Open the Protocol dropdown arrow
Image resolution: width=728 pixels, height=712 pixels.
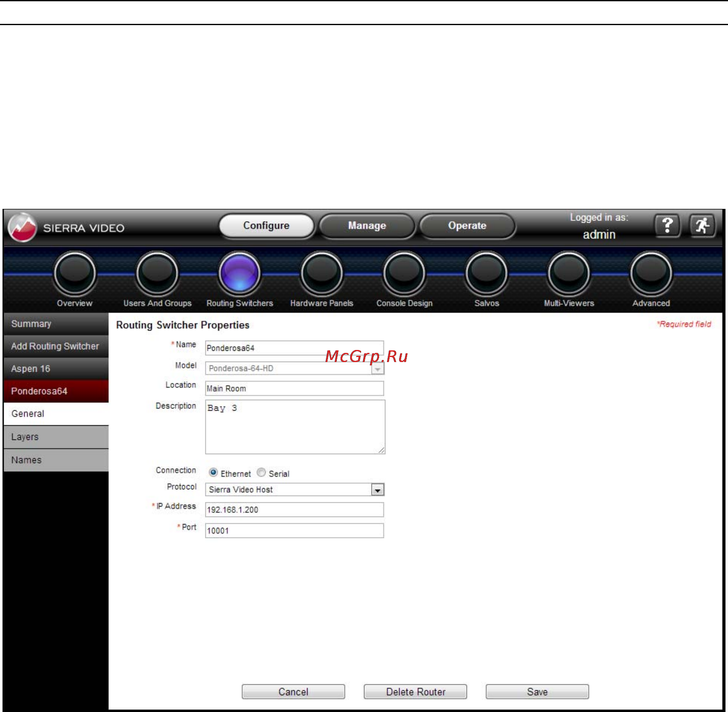coord(378,490)
